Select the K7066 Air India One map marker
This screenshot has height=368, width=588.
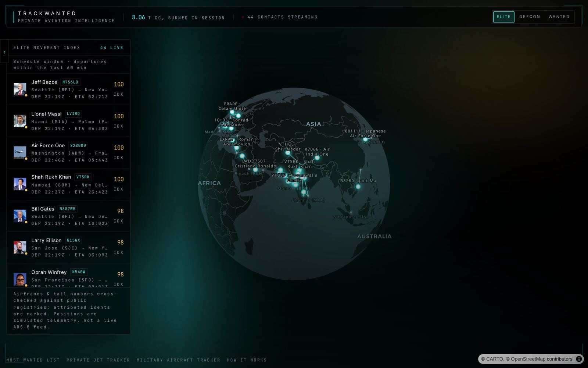click(x=317, y=158)
